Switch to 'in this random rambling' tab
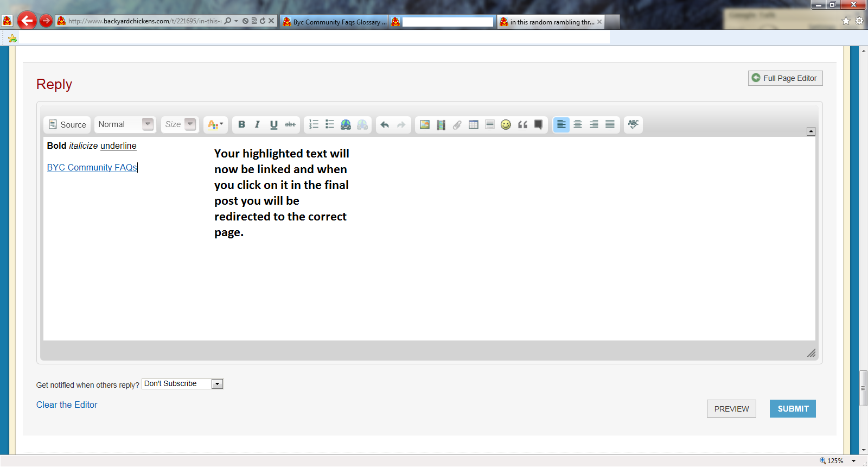 coord(551,22)
